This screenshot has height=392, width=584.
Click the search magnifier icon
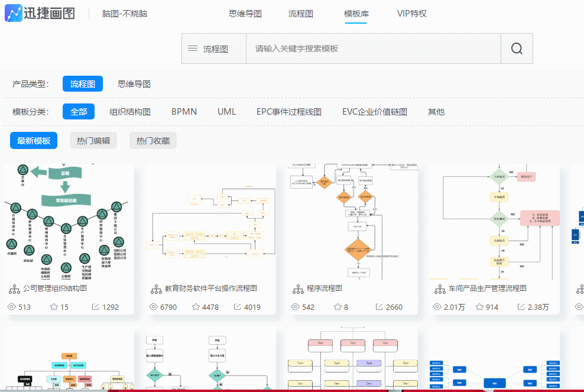[517, 48]
